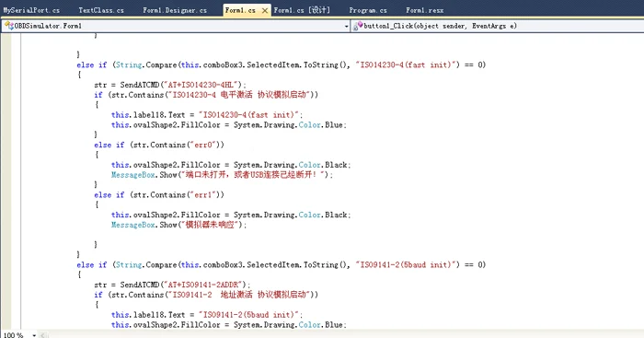This screenshot has height=338, width=644.
Task: Click the "AT+ISO9141-2ADDR" string literal
Action: coord(203,285)
